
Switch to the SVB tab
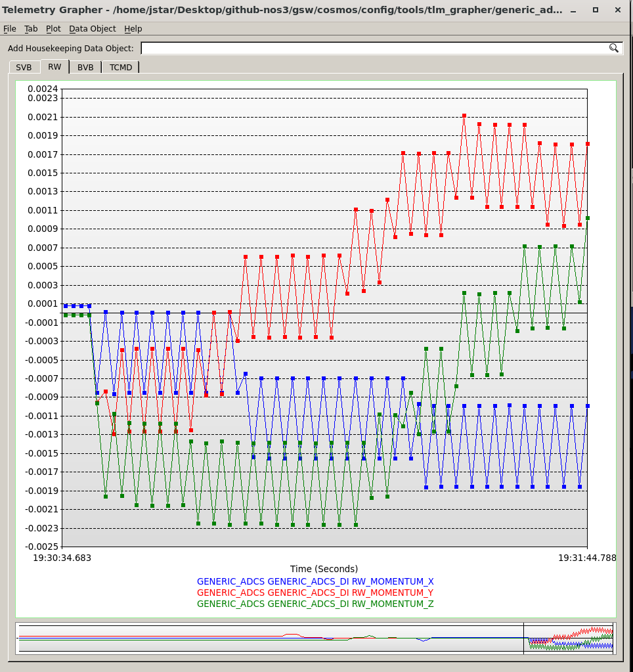24,67
